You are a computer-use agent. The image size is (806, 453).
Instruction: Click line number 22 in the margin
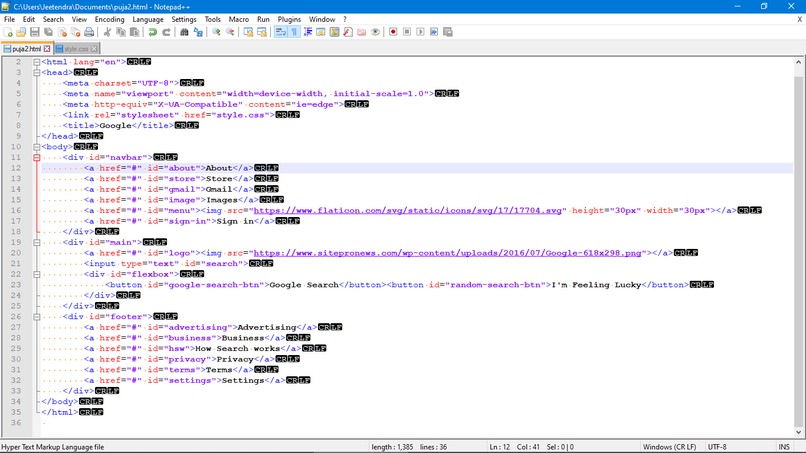pyautogui.click(x=16, y=274)
